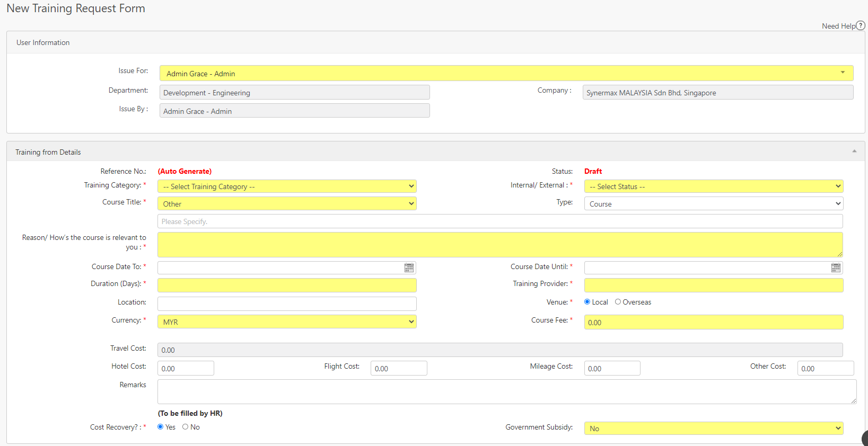Viewport: 868px width, 446px height.
Task: Click the red Draft status text
Action: point(593,171)
